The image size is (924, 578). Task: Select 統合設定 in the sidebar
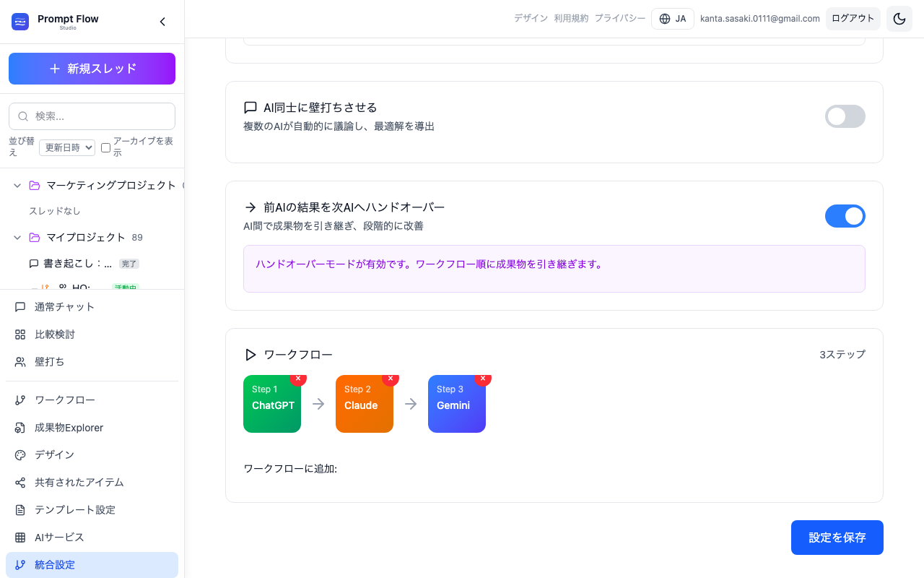click(92, 565)
